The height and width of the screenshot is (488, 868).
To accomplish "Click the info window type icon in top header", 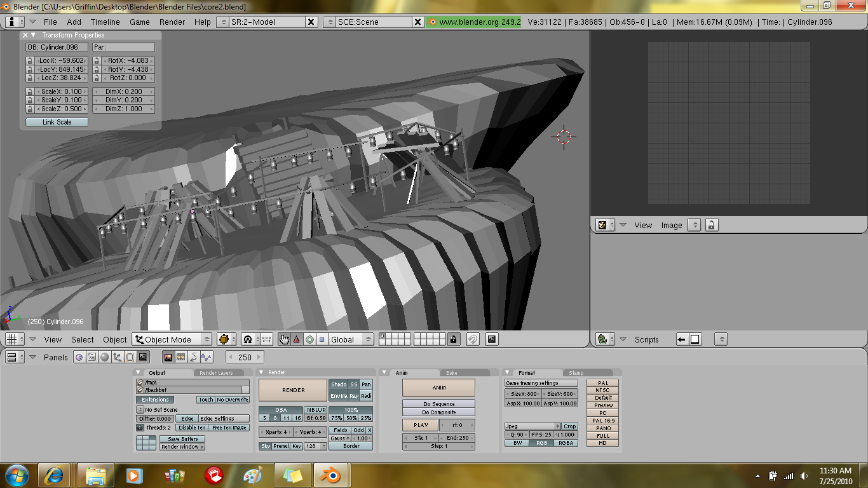I will [14, 22].
